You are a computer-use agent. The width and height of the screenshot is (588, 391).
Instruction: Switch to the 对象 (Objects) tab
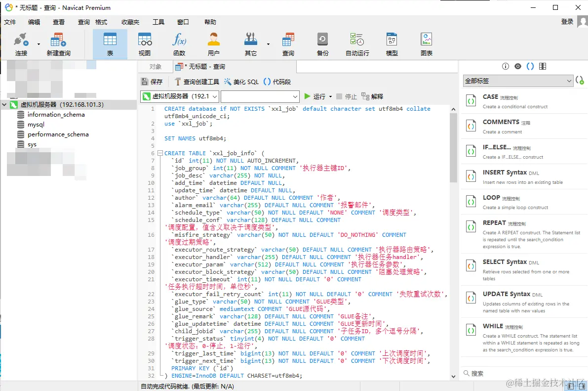tap(156, 67)
